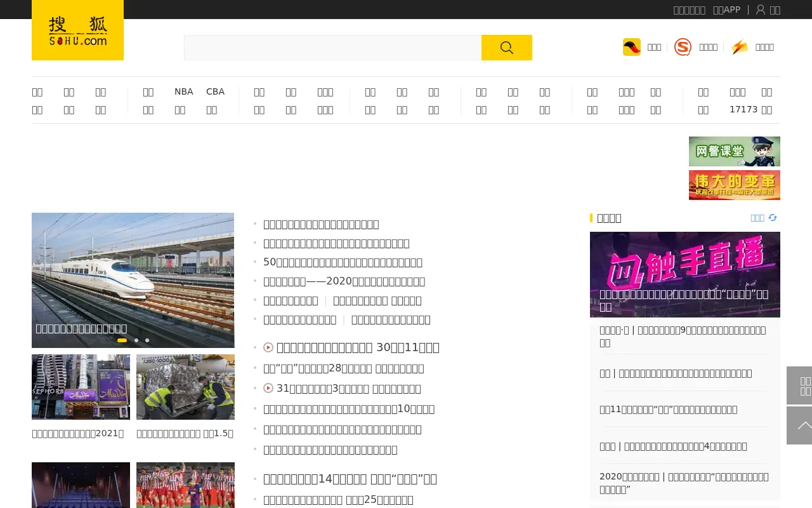This screenshot has width=812, height=508.
Task: Open the user login icon in top bar
Action: click(761, 10)
